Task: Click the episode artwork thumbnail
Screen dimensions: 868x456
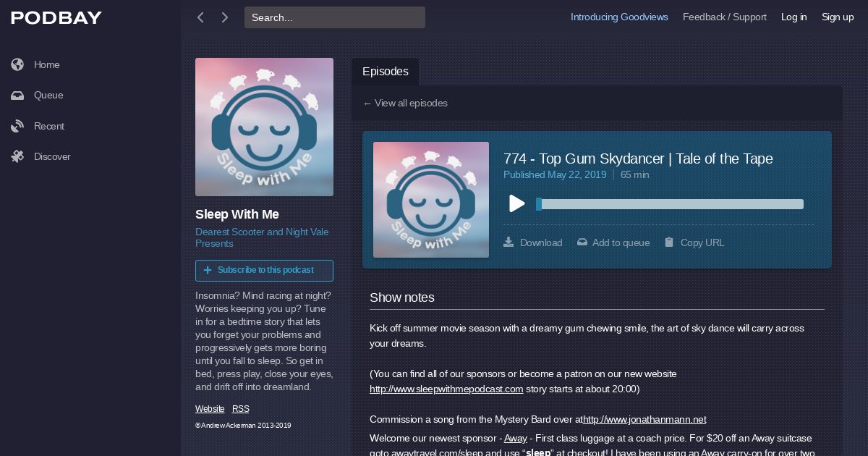Action: 431,200
